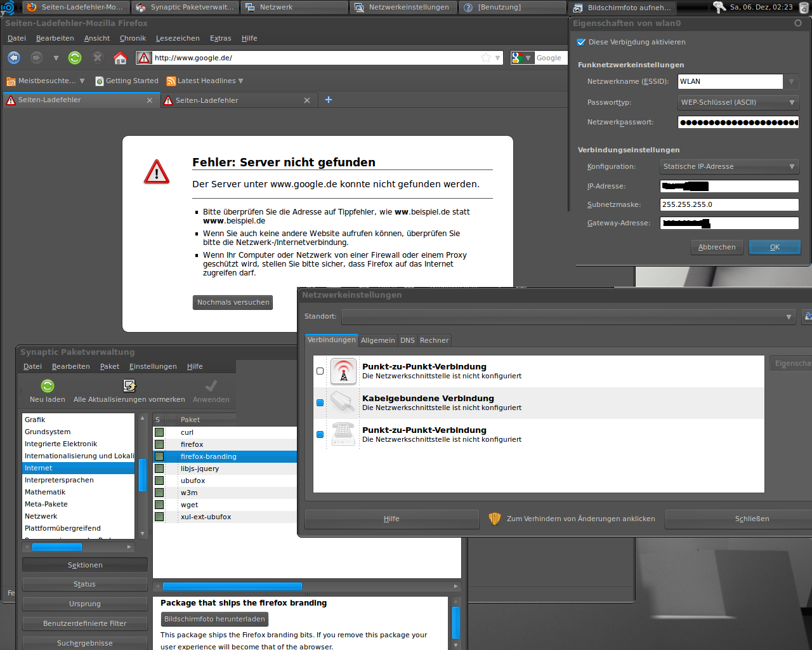The height and width of the screenshot is (650, 812).
Task: Click package list horizontal scrollbar
Action: 232,587
